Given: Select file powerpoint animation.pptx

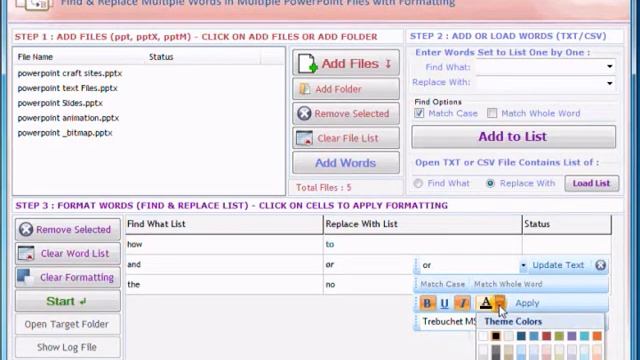Looking at the screenshot, I should point(68,118).
